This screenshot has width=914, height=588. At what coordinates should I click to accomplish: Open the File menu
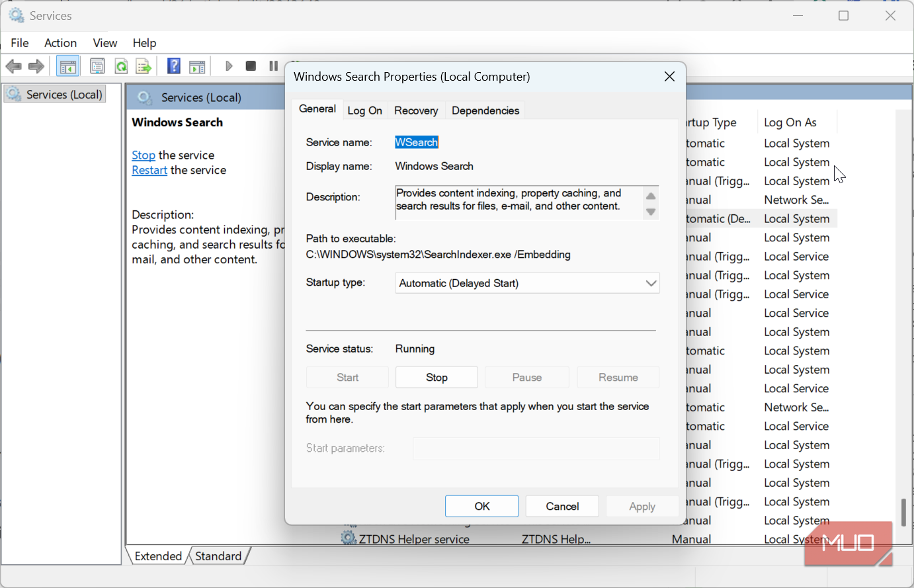pos(20,43)
